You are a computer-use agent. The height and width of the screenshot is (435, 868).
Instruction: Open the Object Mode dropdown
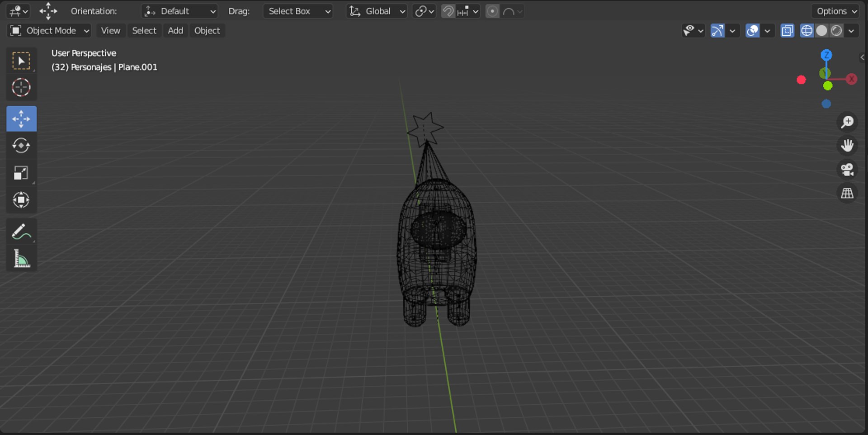click(49, 31)
